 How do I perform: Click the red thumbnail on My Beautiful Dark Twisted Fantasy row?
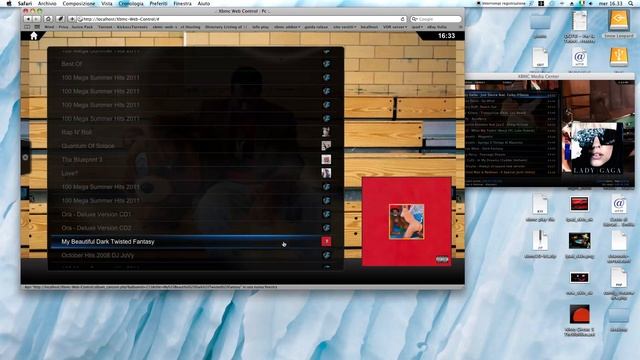(x=326, y=241)
